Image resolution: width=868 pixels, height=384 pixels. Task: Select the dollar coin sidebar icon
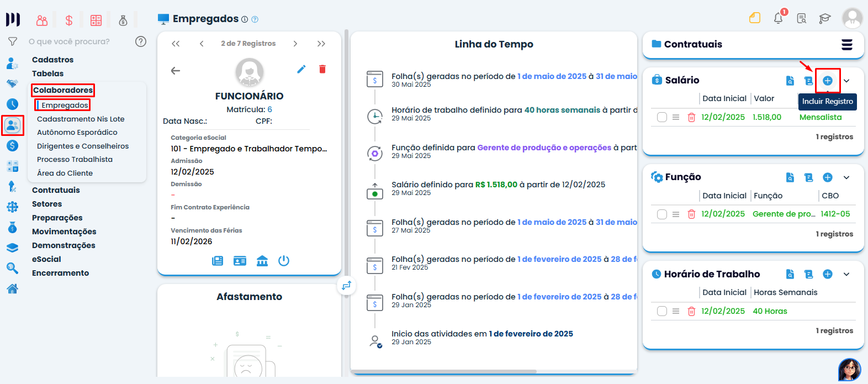[x=12, y=146]
